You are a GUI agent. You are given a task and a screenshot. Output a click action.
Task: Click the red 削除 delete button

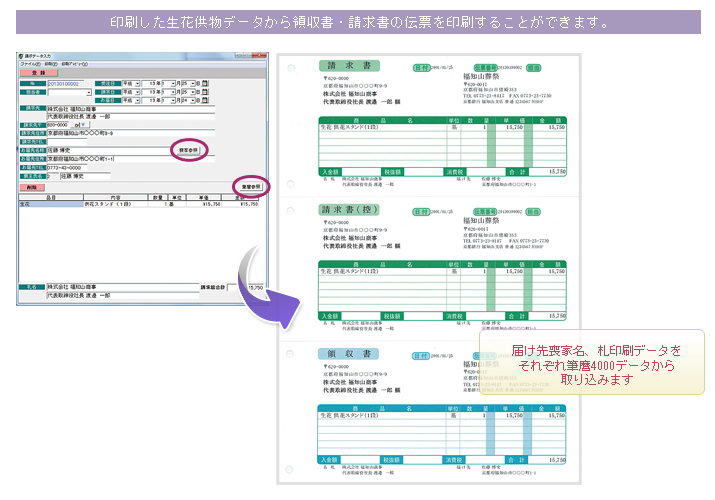32,187
